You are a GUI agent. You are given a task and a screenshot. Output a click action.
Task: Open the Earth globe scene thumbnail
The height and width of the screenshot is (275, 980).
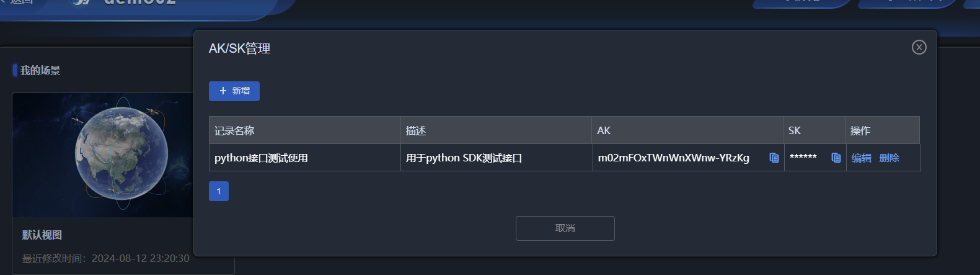click(x=103, y=155)
